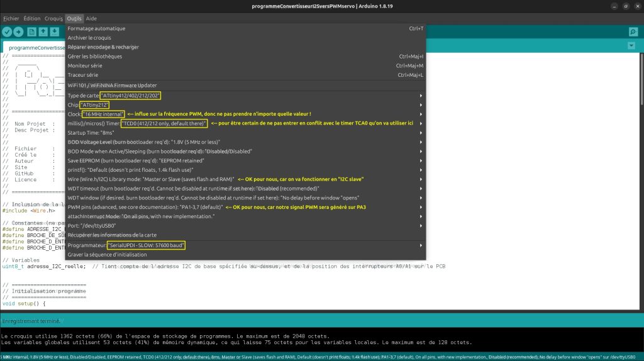
Task: Expand the Chip ATtiny212 submenu
Action: pos(245,105)
